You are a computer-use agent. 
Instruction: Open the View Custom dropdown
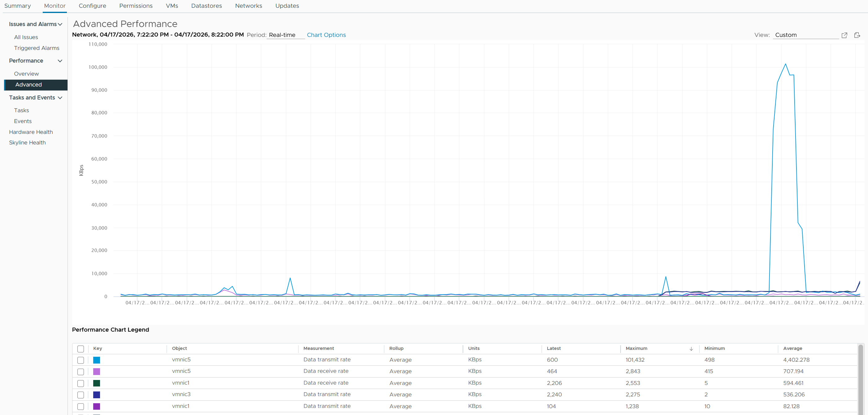pos(806,35)
